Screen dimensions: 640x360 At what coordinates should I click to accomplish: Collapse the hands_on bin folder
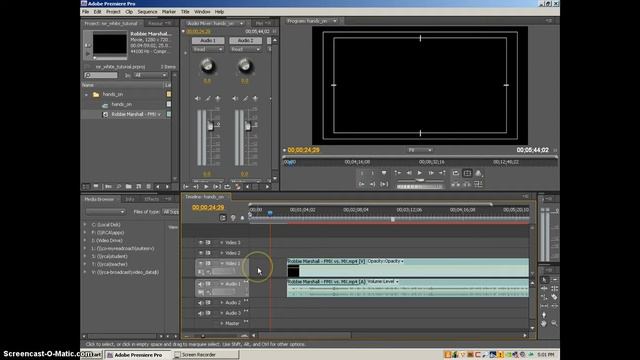pos(86,94)
